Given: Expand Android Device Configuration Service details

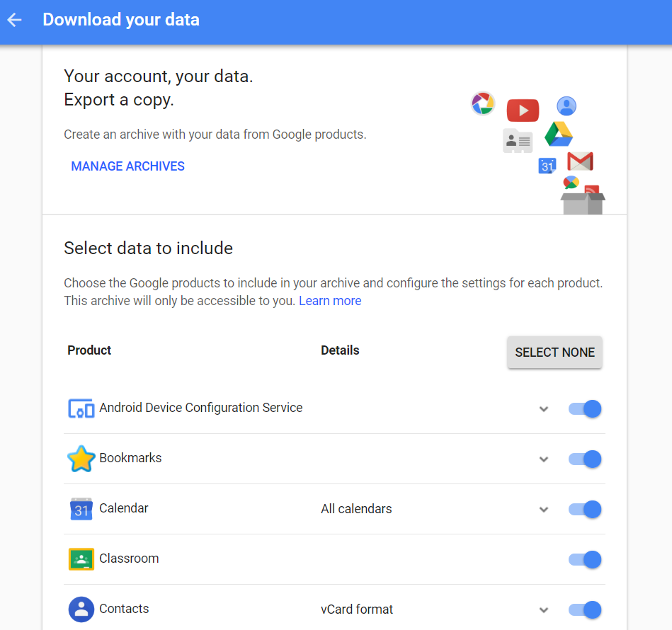Looking at the screenshot, I should click(x=544, y=408).
